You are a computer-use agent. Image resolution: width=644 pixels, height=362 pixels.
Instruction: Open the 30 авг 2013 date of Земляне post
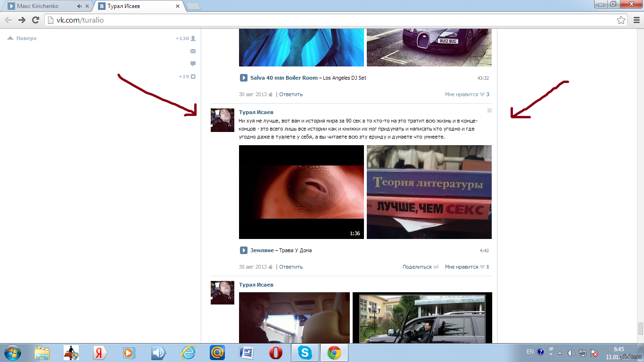(253, 267)
